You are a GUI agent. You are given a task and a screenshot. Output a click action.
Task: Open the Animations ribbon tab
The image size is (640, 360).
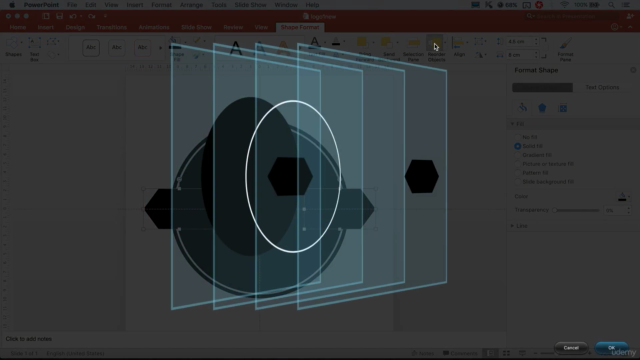click(154, 27)
